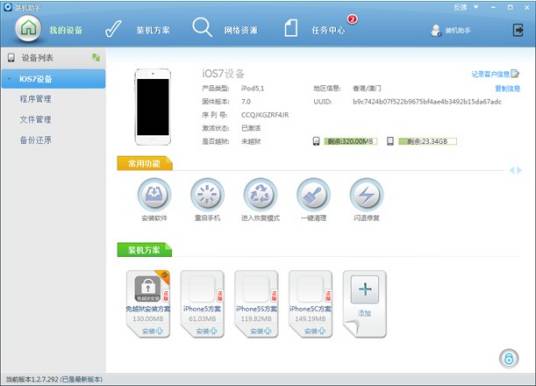Click the 进入恢复模式 recycle icon
The image size is (536, 386).
point(260,195)
